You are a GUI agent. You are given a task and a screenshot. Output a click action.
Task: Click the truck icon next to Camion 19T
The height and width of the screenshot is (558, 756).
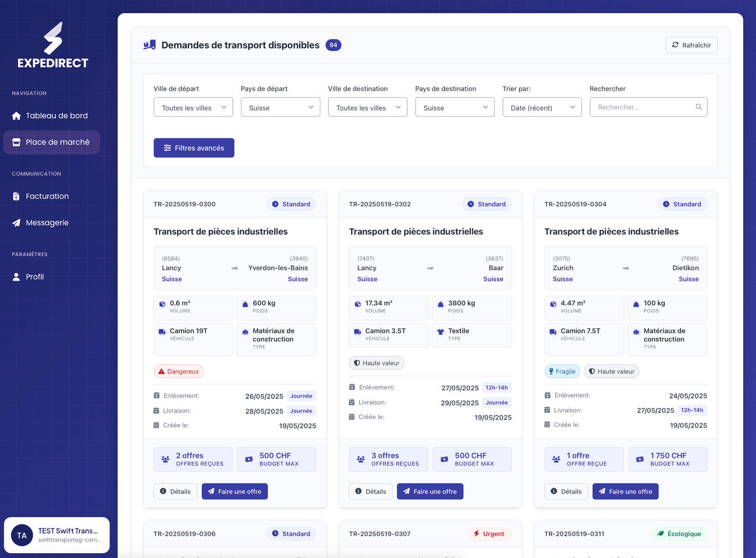162,332
